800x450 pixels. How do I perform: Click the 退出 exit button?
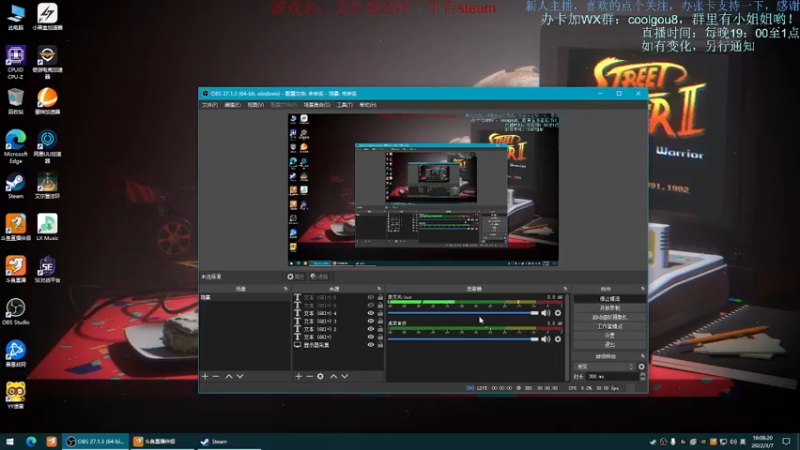point(610,345)
